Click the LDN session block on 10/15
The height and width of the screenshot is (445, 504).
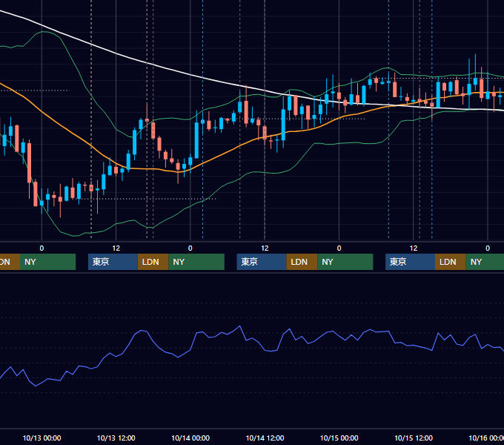click(x=451, y=262)
